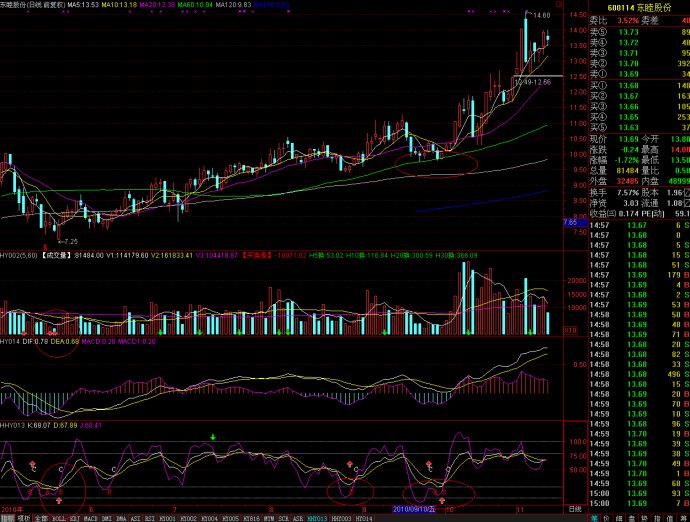690x522 pixels.
Task: Switch to the MACD indicator tab
Action: 90,518
